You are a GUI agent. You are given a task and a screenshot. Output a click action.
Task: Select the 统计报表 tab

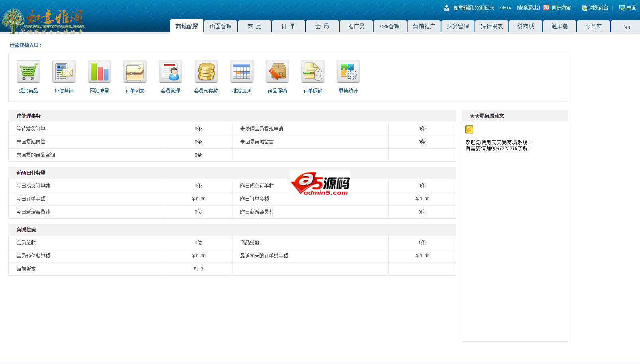click(492, 26)
